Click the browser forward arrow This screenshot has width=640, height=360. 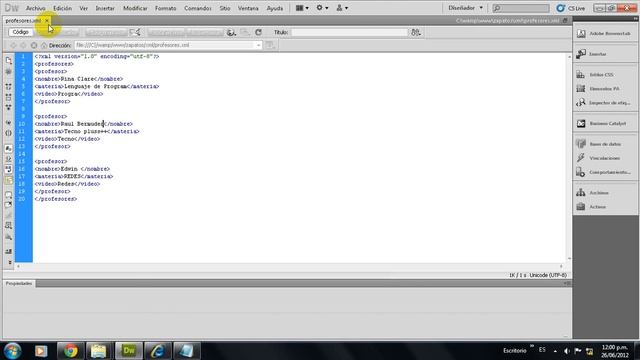pyautogui.click(x=23, y=45)
